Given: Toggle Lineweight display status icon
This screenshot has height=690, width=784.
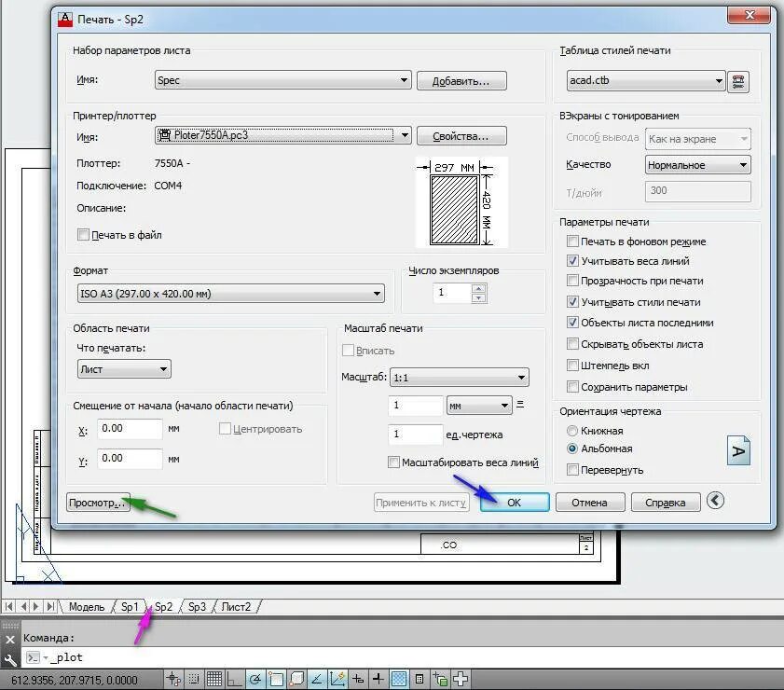Looking at the screenshot, I should point(378,679).
